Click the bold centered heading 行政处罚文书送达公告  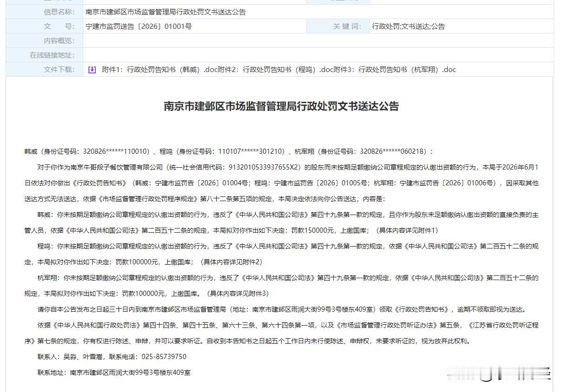[281, 106]
